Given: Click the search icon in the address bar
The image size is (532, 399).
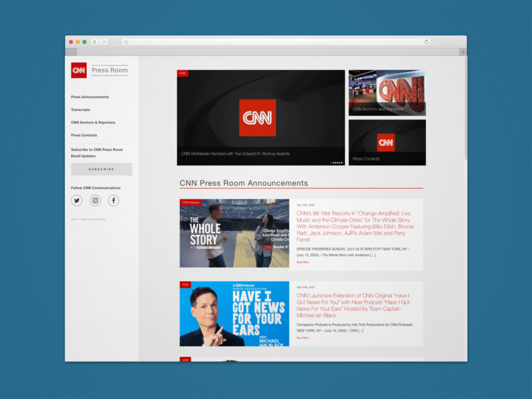Looking at the screenshot, I should point(126,42).
